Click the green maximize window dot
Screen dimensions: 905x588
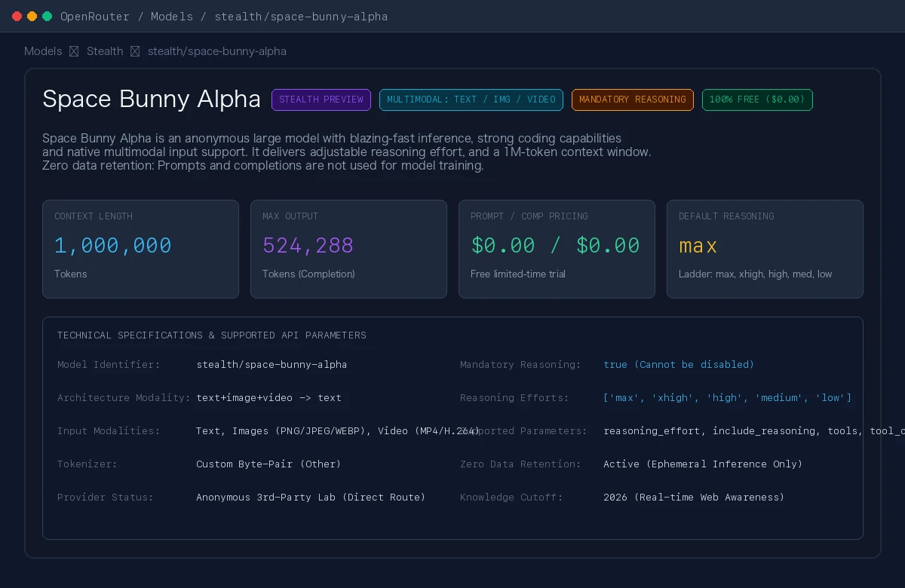pos(47,16)
